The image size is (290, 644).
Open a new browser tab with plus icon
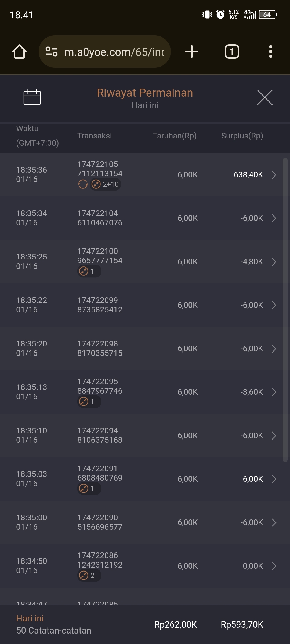[x=192, y=52]
